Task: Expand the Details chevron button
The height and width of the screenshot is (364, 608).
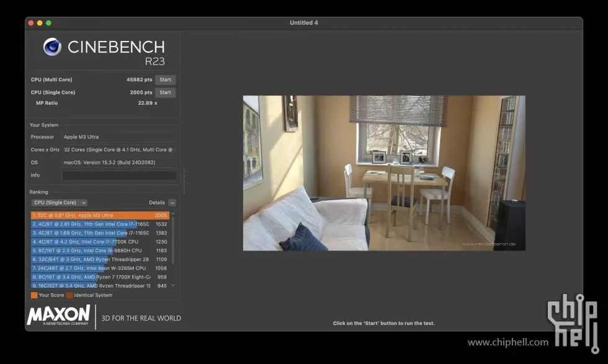Action: point(172,203)
